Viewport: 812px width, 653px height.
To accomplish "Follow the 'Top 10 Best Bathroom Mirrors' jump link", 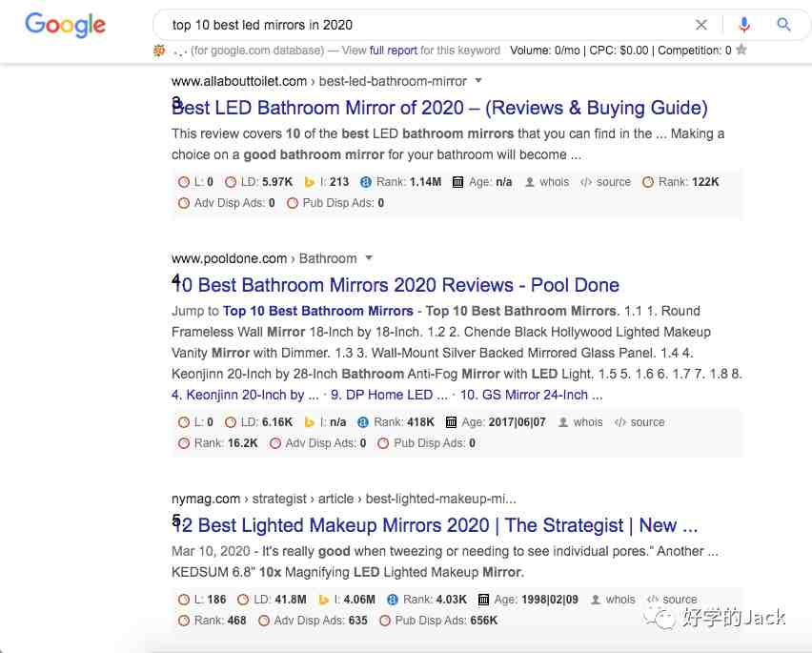I will point(318,311).
